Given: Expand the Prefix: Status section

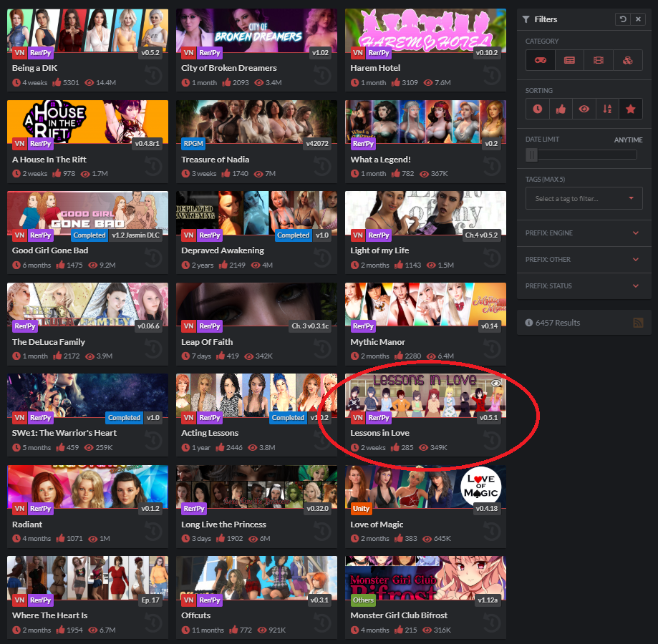Looking at the screenshot, I should (584, 286).
